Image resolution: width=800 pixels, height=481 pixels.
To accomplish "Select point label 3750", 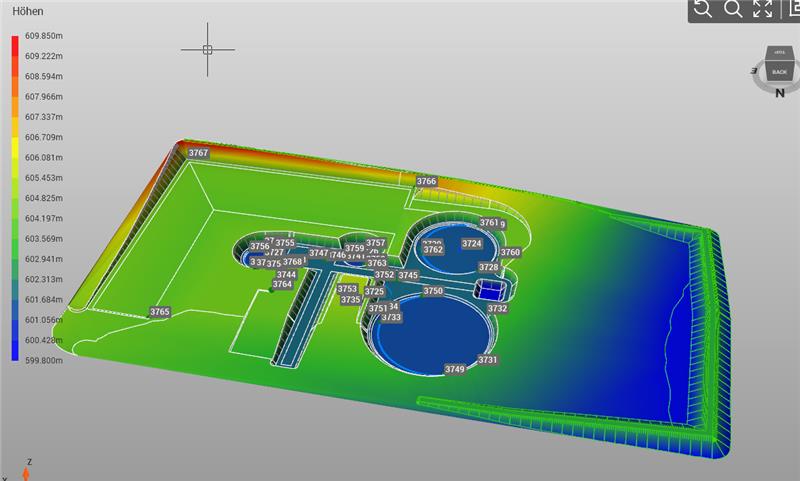I will point(433,291).
